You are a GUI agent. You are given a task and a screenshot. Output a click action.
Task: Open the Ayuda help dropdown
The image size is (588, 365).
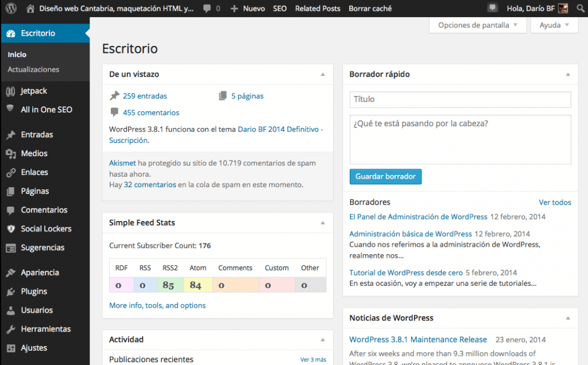pos(554,25)
